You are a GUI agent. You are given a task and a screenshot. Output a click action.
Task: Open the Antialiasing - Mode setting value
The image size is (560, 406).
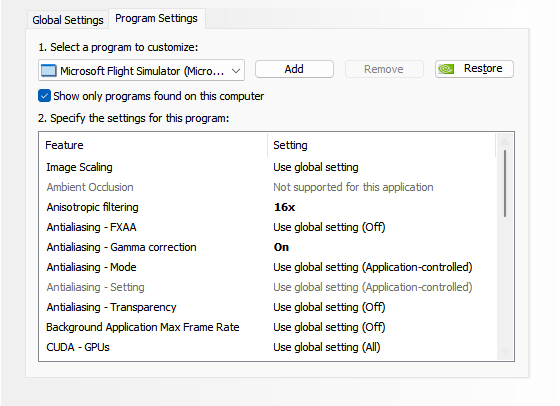pyautogui.click(x=373, y=267)
